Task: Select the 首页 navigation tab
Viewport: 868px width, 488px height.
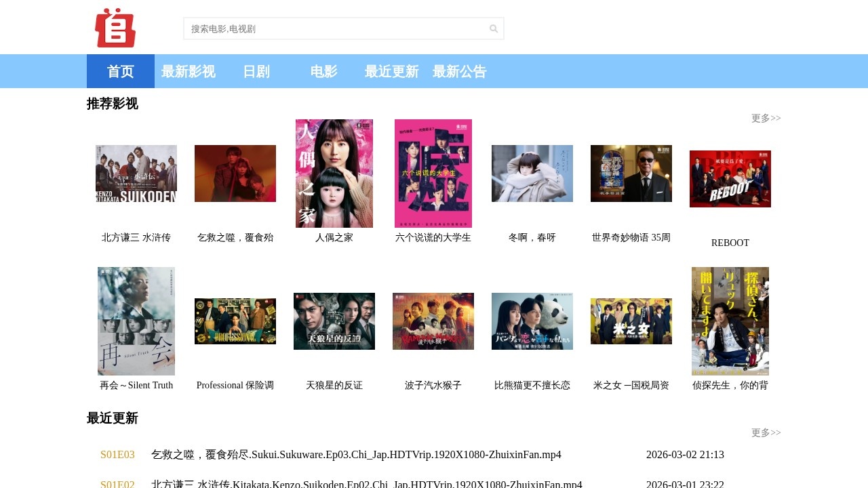Action: tap(120, 71)
